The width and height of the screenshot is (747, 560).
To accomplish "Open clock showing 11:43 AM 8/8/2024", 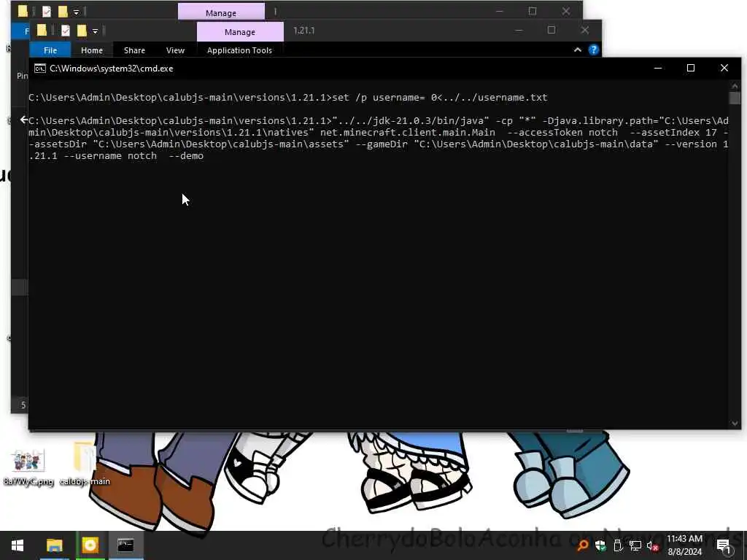I will (684, 545).
